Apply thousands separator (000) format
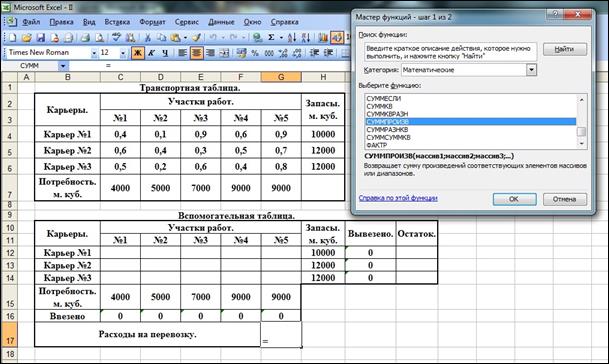Viewport: 609px width, 364px height. [269, 52]
